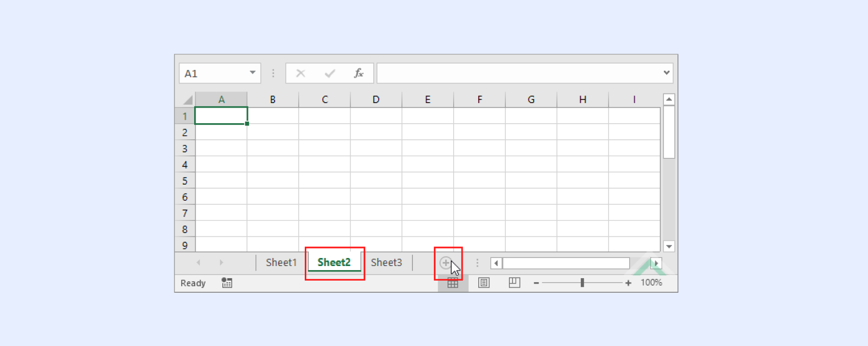Select the Sheet2 tab
The width and height of the screenshot is (868, 346).
pyautogui.click(x=334, y=263)
